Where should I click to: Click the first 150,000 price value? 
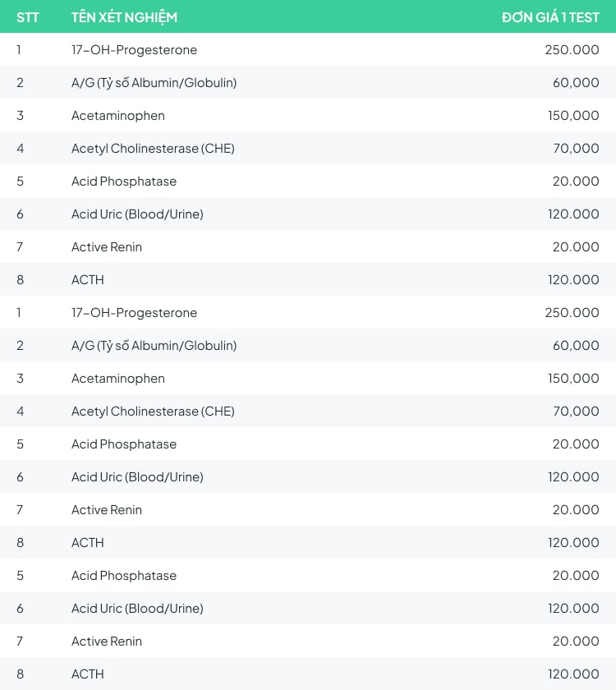click(573, 116)
